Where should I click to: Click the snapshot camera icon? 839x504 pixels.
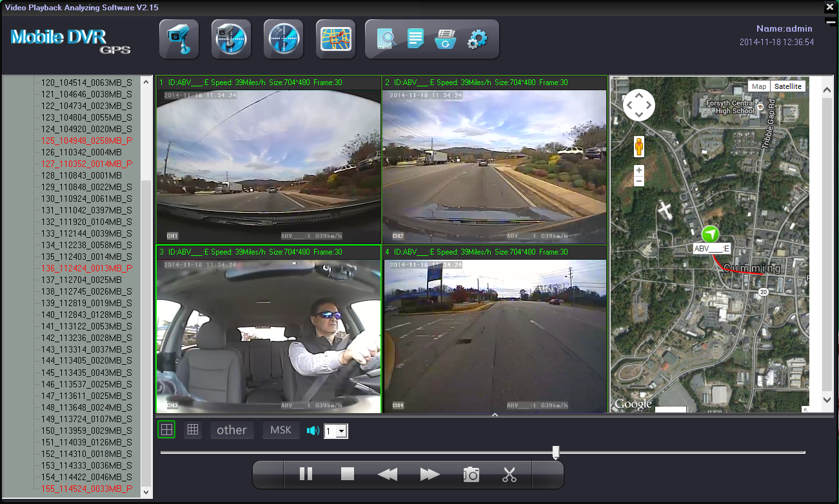(x=471, y=475)
